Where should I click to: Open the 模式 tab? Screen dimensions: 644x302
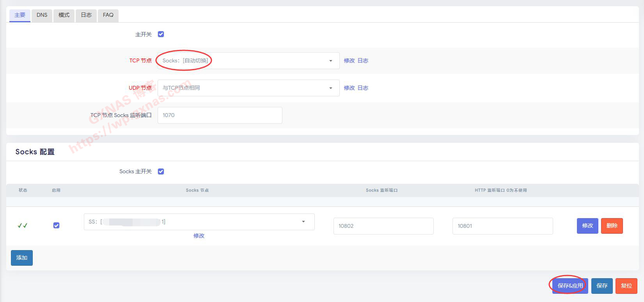pyautogui.click(x=64, y=15)
